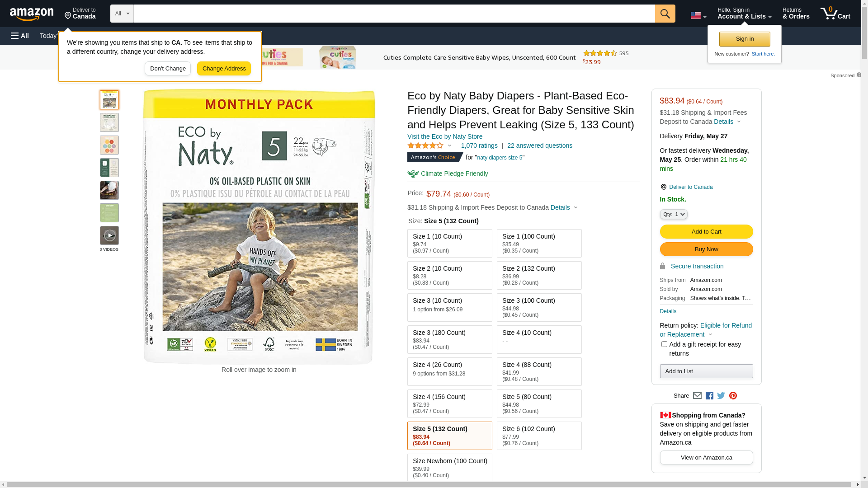The image size is (868, 488).
Task: Check the gift receipt checkbox
Action: click(x=664, y=344)
